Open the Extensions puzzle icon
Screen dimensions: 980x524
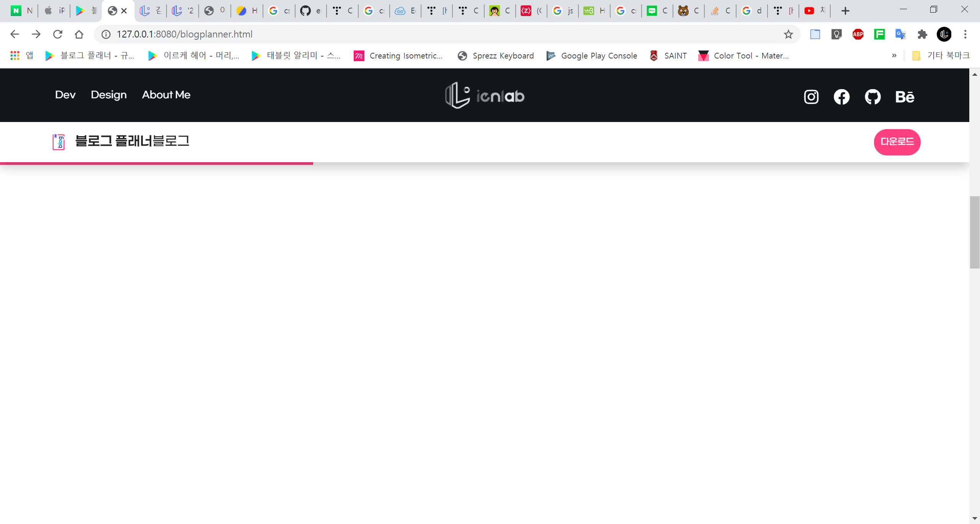922,34
